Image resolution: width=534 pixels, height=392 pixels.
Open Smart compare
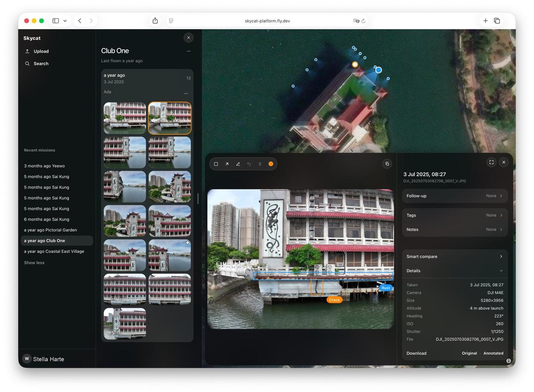pyautogui.click(x=455, y=256)
